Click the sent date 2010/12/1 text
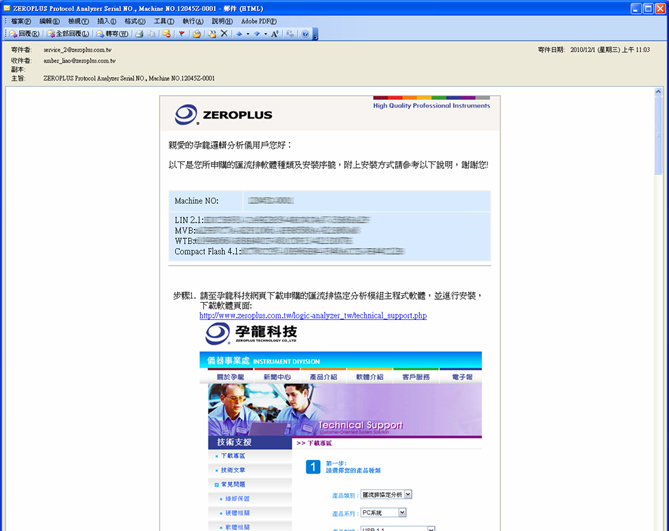 [x=610, y=50]
